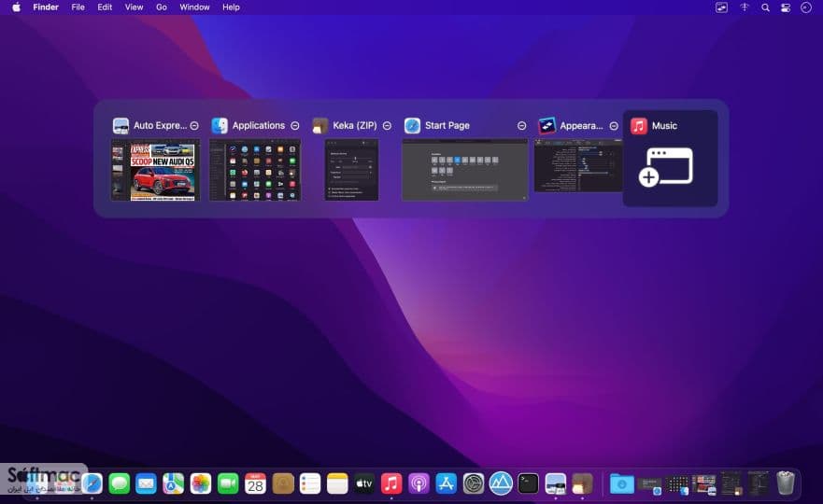823x504 pixels.
Task: Open the Trash in dock
Action: click(x=786, y=483)
